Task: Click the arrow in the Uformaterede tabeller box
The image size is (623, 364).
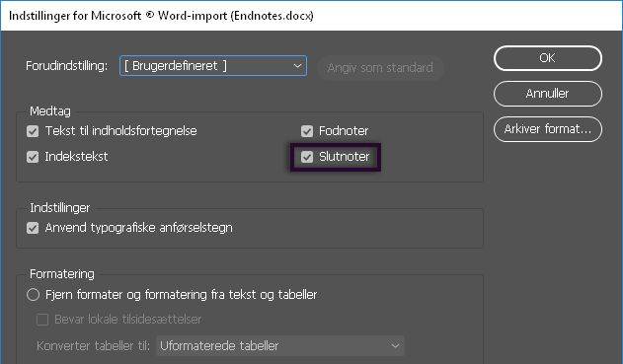Action: pos(395,345)
